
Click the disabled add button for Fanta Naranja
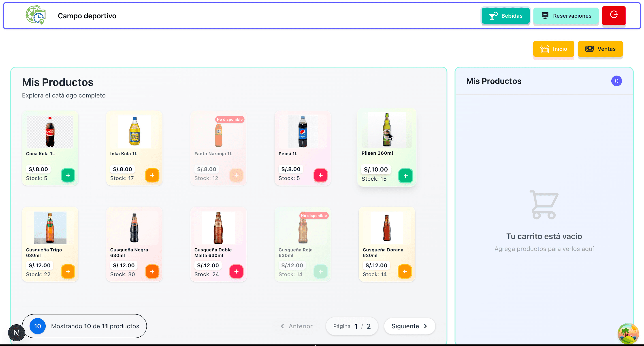(237, 175)
